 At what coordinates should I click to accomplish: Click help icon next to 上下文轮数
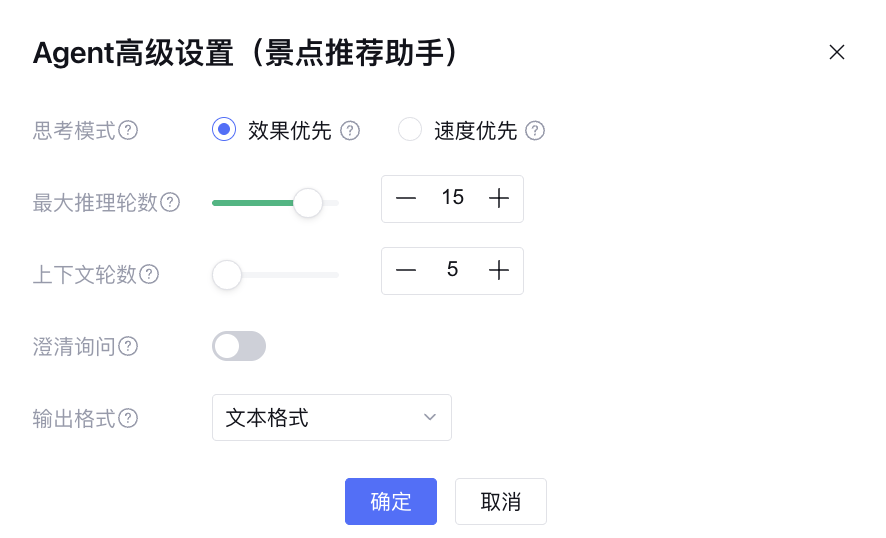[x=149, y=274]
